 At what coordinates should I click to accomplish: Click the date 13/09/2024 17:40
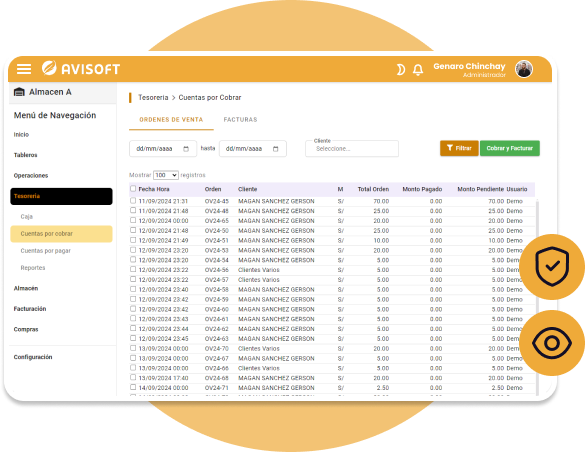[x=163, y=378]
